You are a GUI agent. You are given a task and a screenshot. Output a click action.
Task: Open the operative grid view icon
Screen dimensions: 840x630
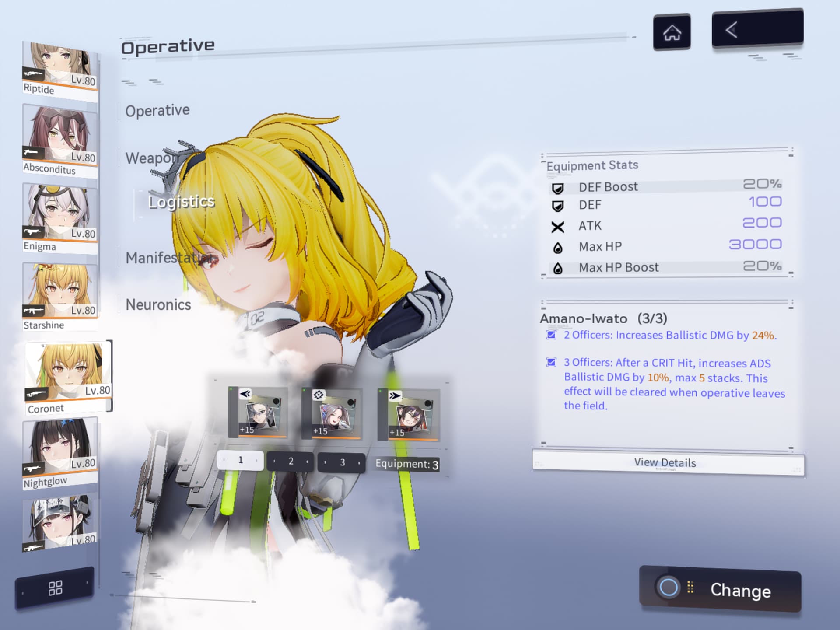click(x=55, y=588)
